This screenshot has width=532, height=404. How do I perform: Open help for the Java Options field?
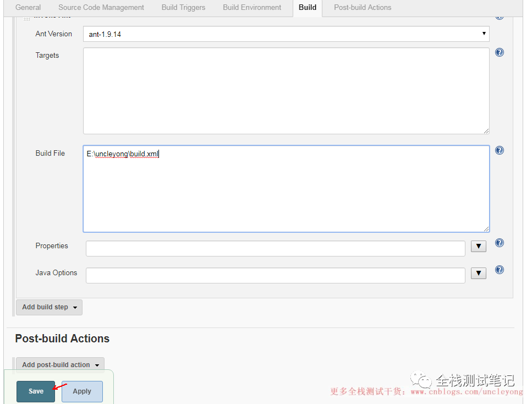tap(500, 270)
